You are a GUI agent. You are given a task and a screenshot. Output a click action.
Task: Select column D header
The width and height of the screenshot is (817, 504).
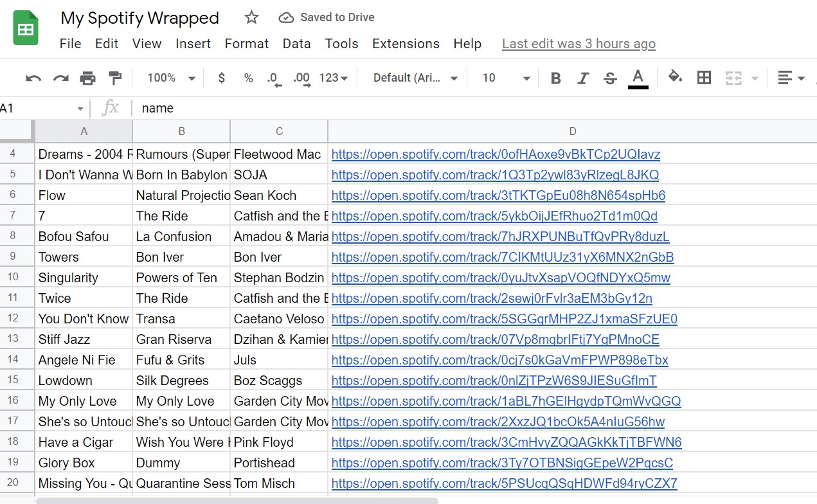tap(572, 131)
